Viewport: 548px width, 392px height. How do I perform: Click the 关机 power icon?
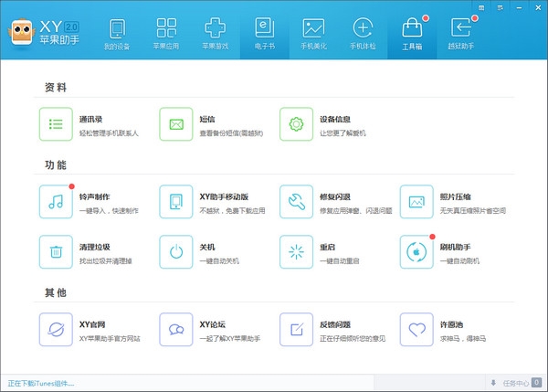pos(176,252)
